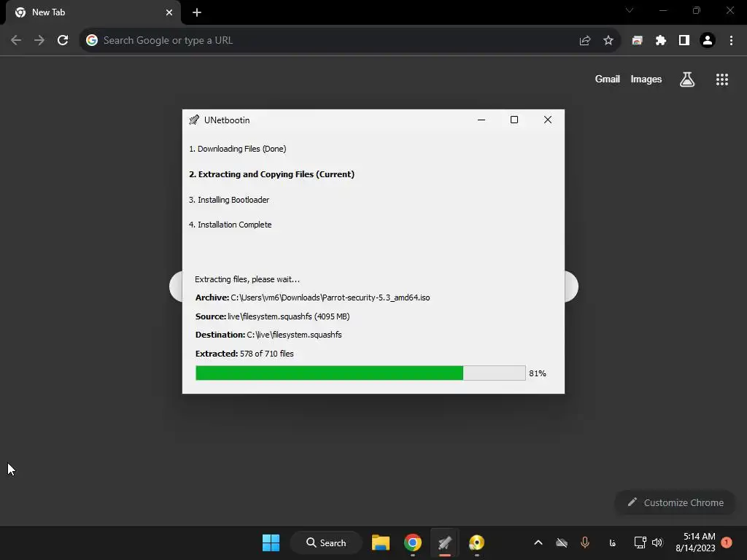
Task: Select the New Tab tab
Action: click(93, 12)
